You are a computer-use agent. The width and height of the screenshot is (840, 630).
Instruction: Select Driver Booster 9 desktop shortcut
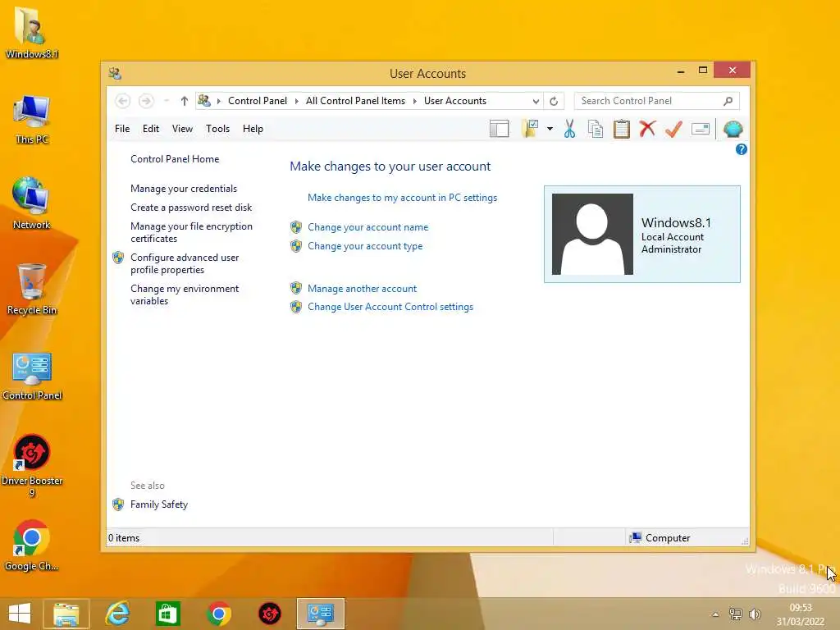point(32,466)
